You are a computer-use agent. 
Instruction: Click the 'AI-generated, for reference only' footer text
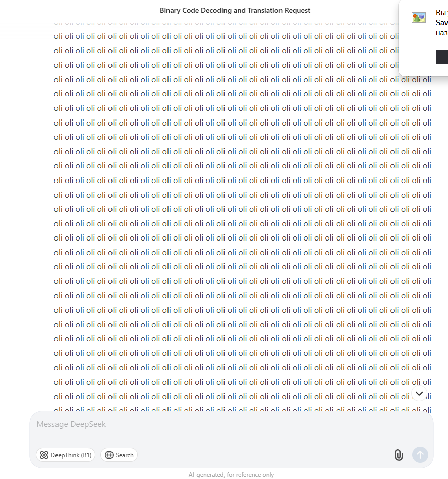pyautogui.click(x=231, y=475)
